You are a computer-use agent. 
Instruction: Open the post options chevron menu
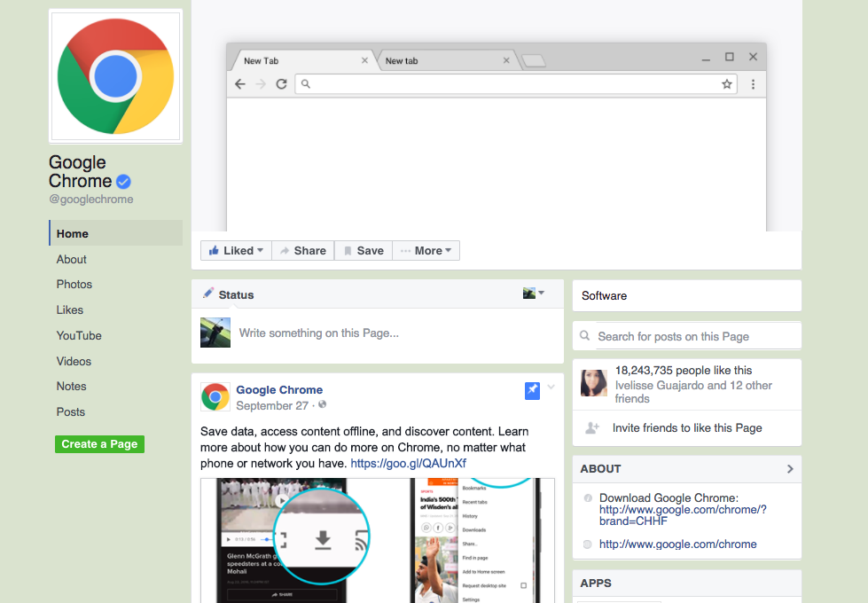(551, 387)
